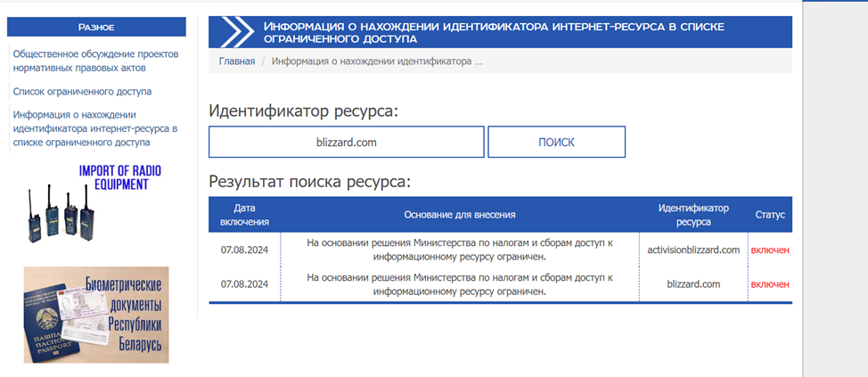Click the Главная breadcrumb link

(x=237, y=61)
